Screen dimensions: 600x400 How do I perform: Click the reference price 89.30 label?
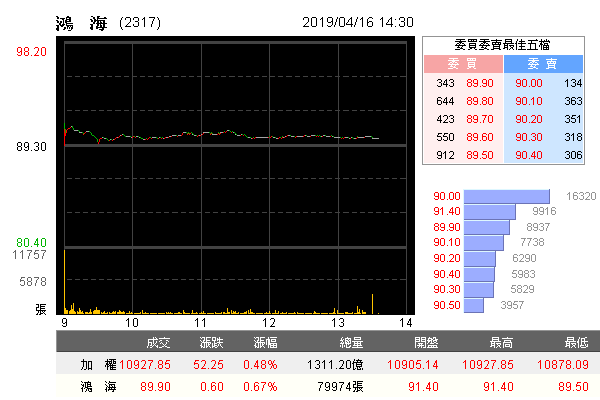[x=31, y=147]
